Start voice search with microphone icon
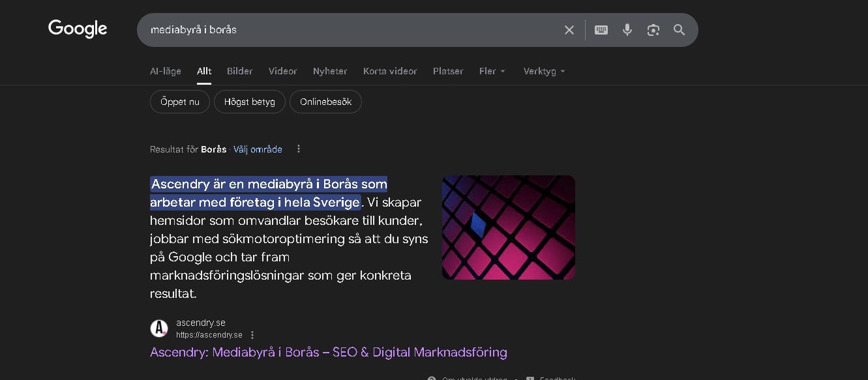The width and height of the screenshot is (868, 380). point(627,30)
